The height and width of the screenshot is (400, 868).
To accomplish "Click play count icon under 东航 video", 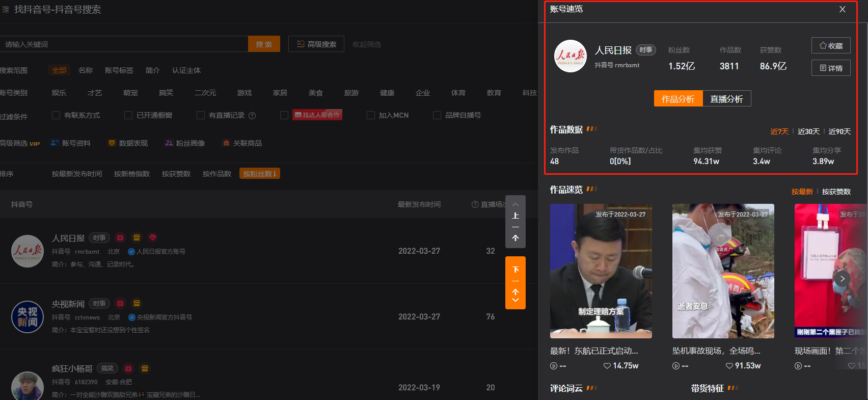I will click(x=554, y=366).
